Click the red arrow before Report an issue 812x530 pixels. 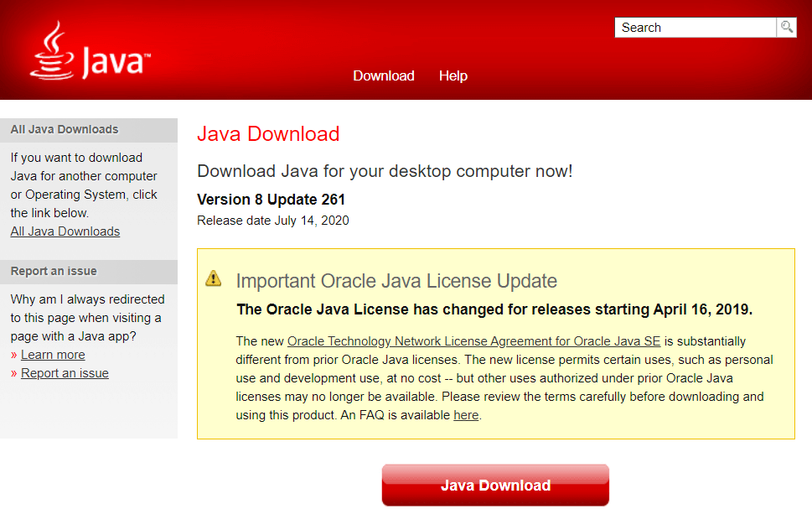pos(14,373)
